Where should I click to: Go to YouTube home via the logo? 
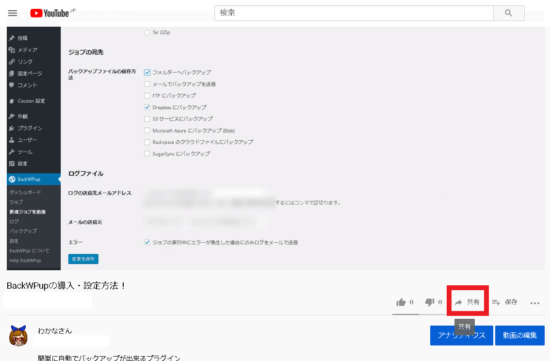pos(49,13)
